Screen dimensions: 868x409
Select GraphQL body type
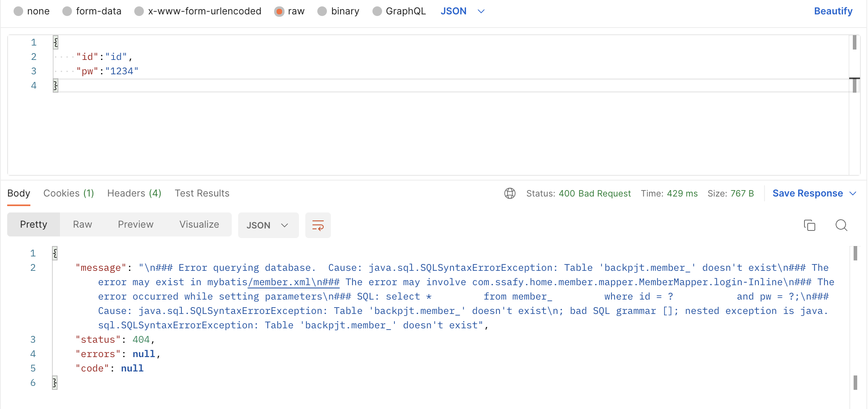[x=377, y=11]
